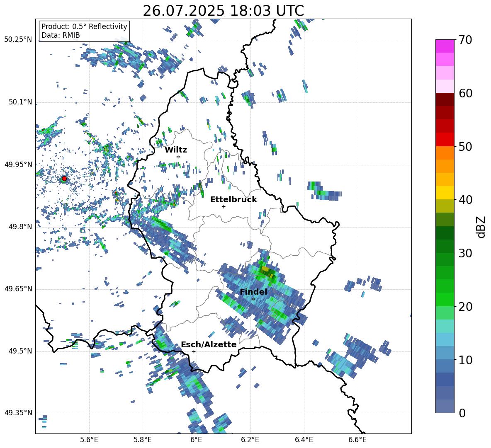
Task: Click the 49.65°N latitude label
Action: tap(18, 288)
